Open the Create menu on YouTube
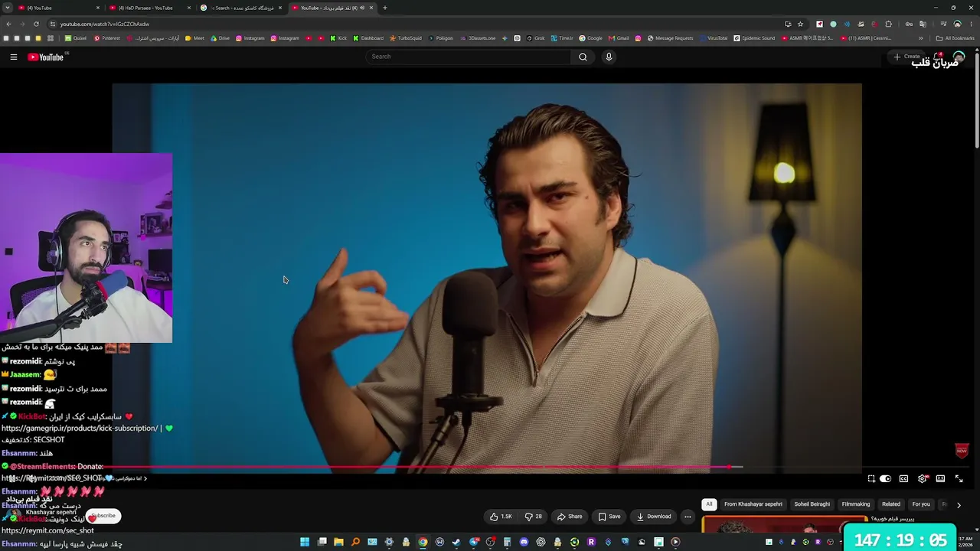Screen dimensions: 980x551 pos(906,57)
